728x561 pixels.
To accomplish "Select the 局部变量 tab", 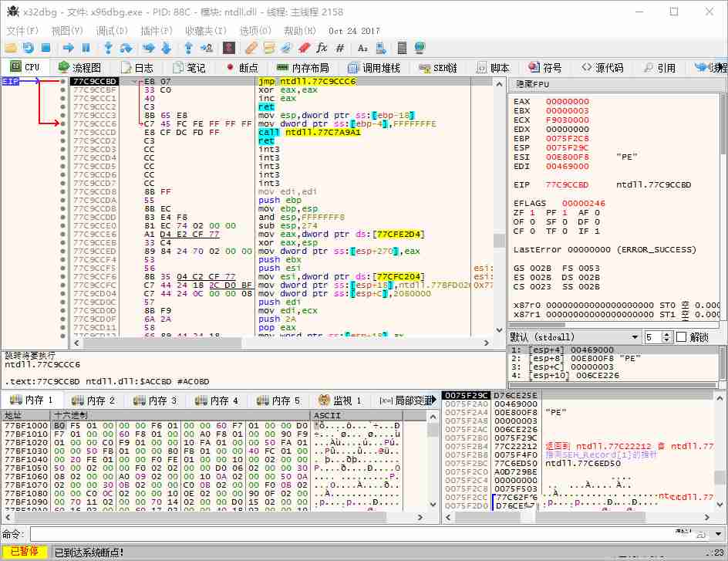I will (404, 400).
